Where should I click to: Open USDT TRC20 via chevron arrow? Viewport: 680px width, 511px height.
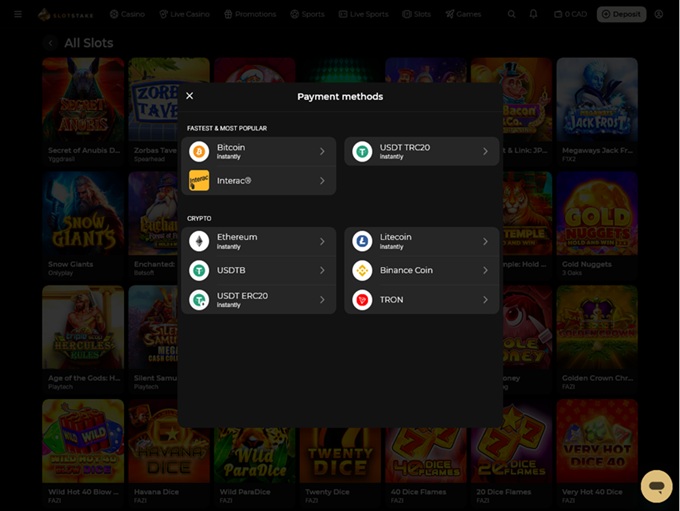point(485,151)
